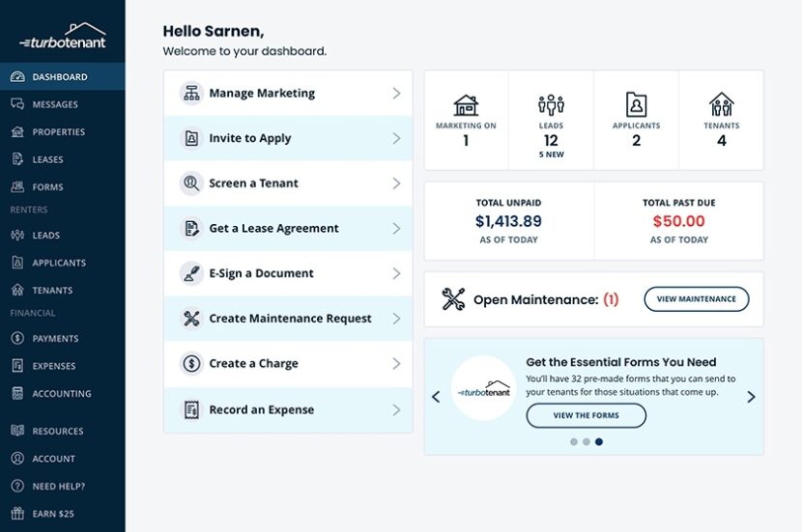Viewport: 802px width, 532px height.
Task: Go to Payments in the sidebar
Action: coord(55,339)
